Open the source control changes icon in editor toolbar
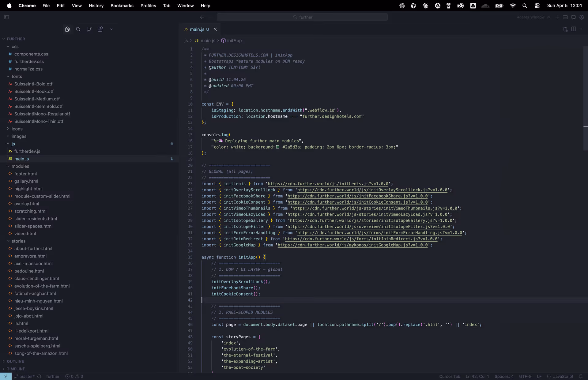Image resolution: width=588 pixels, height=380 pixels. (565, 29)
